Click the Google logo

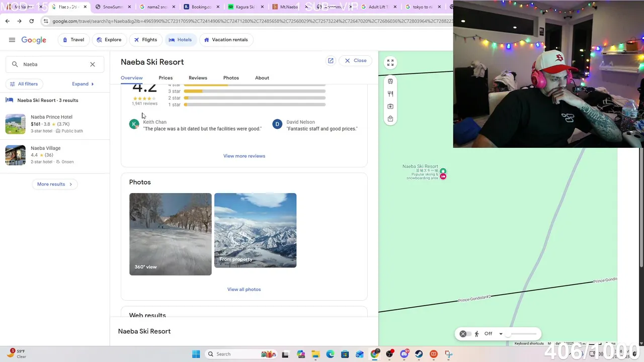coord(34,40)
